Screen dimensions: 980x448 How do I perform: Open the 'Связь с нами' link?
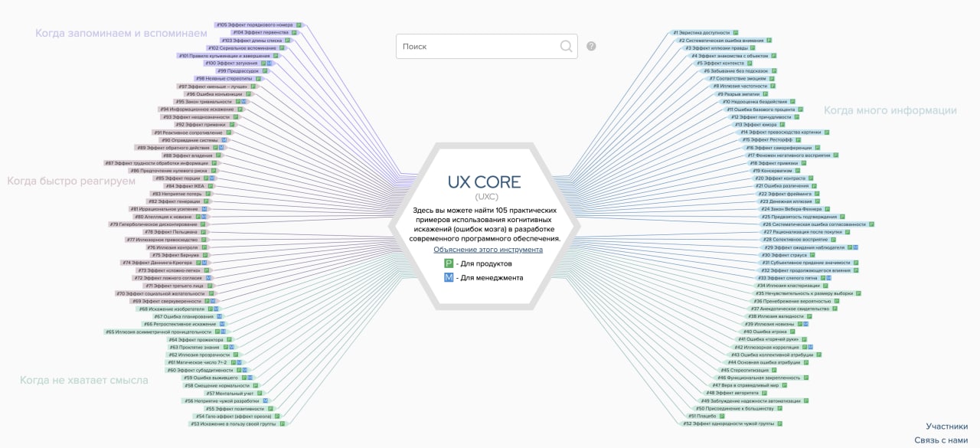click(940, 440)
